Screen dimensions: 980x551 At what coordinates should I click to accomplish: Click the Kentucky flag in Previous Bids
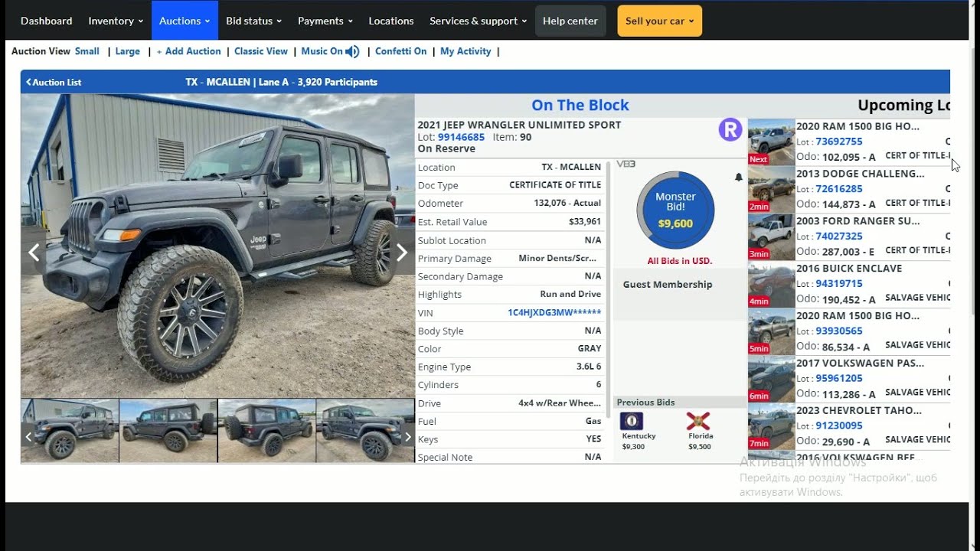point(632,422)
